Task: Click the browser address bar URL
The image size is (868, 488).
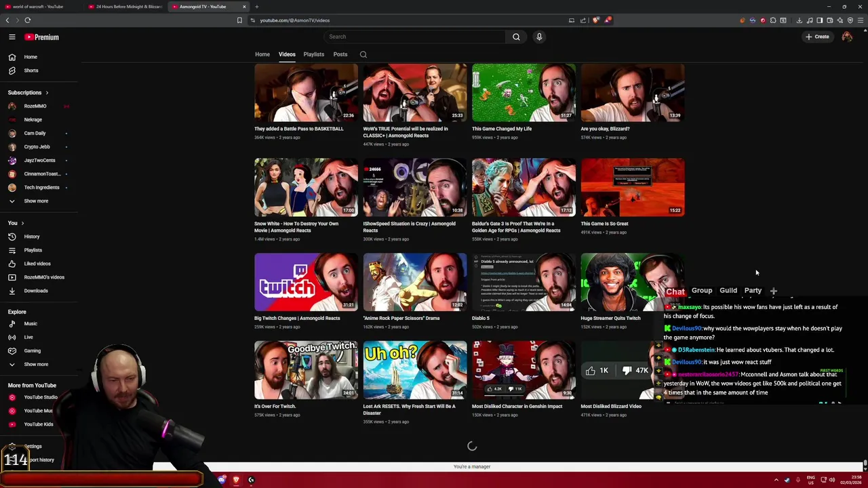Action: click(x=294, y=20)
